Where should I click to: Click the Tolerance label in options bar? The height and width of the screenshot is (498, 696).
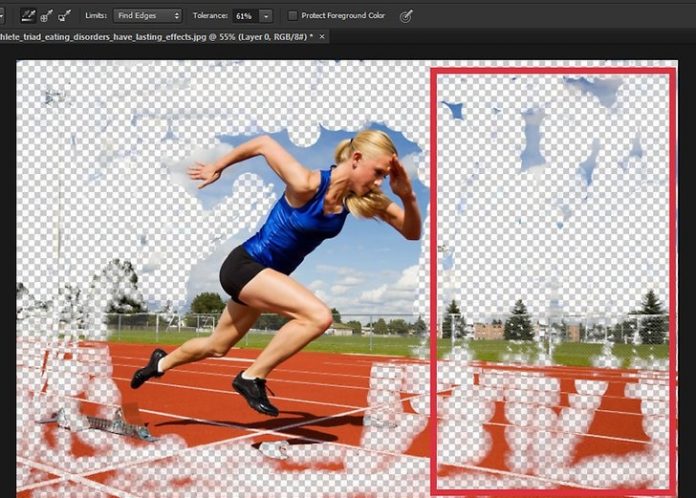pyautogui.click(x=211, y=16)
